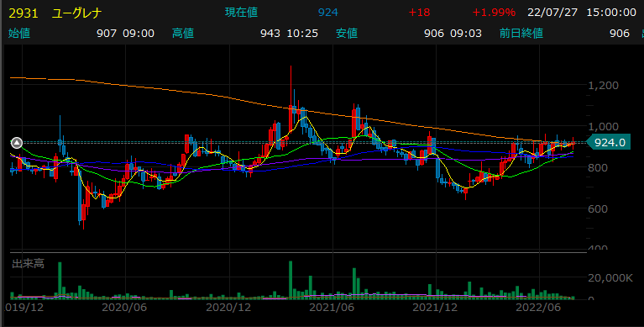Click the 前日終値 label
Screen dimensions: 644x327
pos(521,33)
